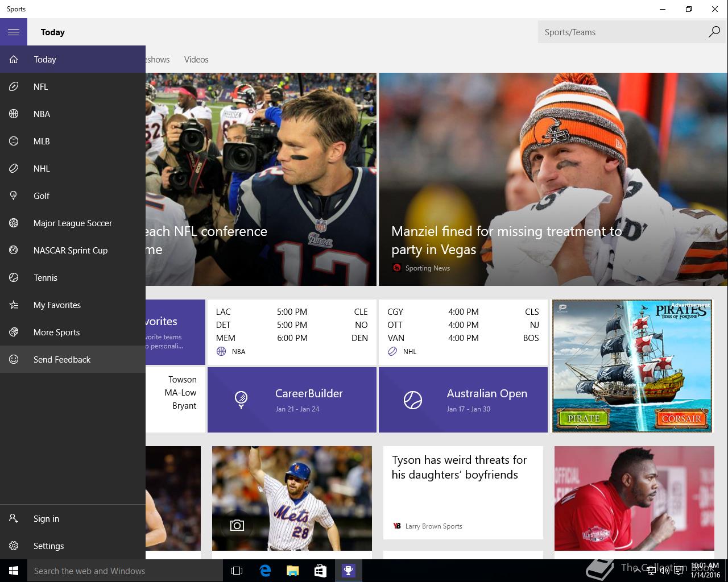The image size is (728, 582).
Task: Open the red-jersey baseball player story
Action: [634, 498]
